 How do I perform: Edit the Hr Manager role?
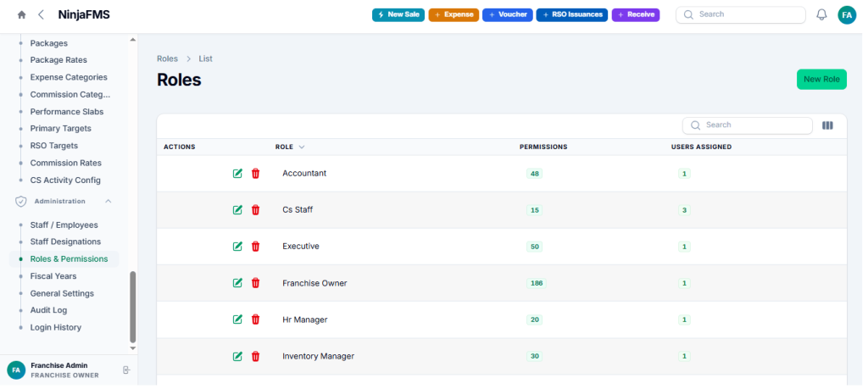click(237, 320)
